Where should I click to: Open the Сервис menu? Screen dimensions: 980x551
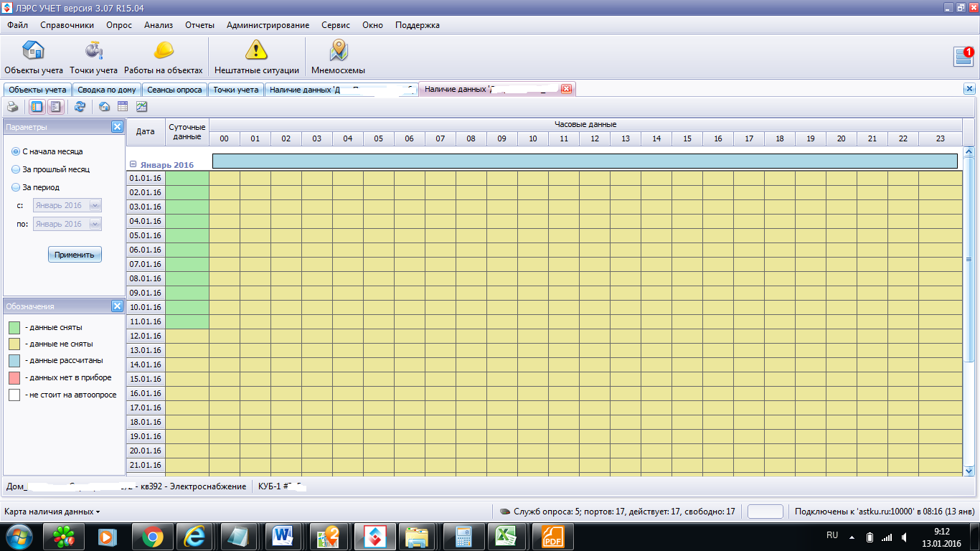[336, 25]
